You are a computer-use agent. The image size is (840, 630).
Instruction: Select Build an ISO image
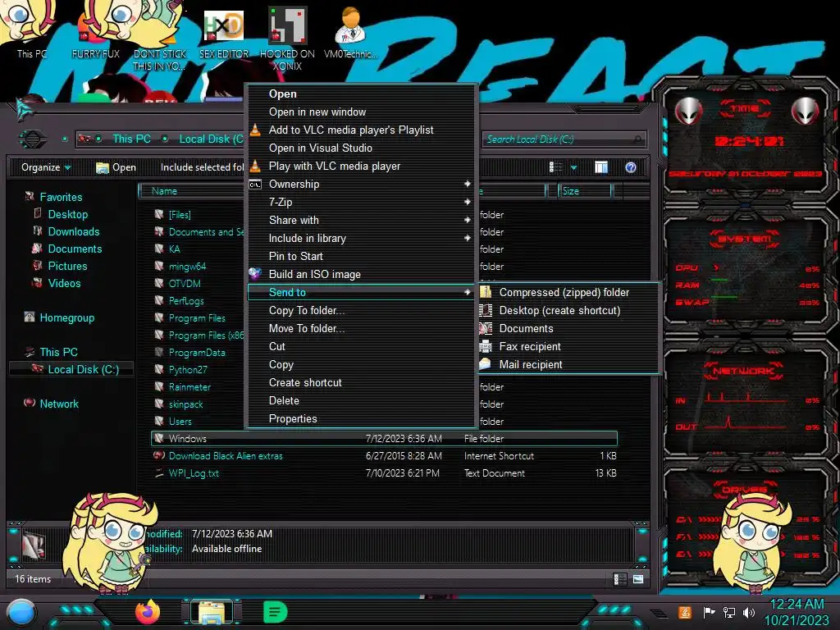tap(362, 274)
